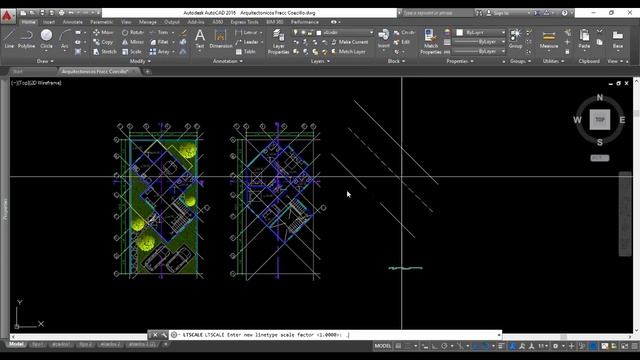Activate the Trim command

(x=159, y=32)
